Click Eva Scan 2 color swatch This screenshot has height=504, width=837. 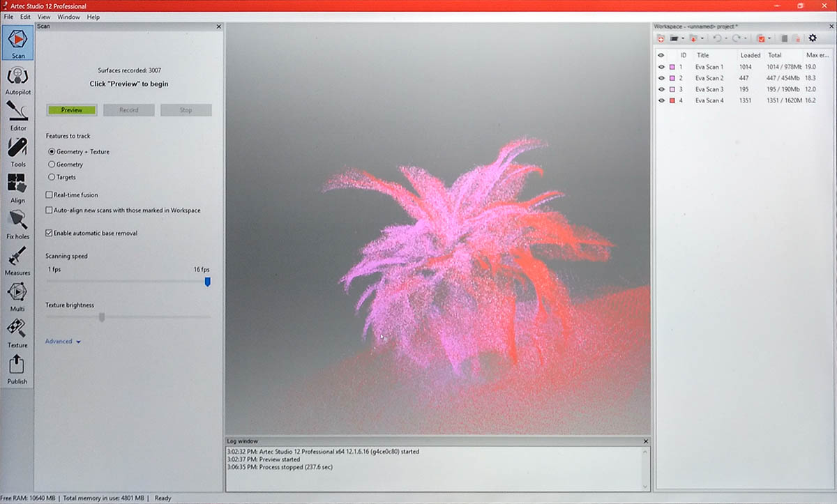(x=672, y=78)
